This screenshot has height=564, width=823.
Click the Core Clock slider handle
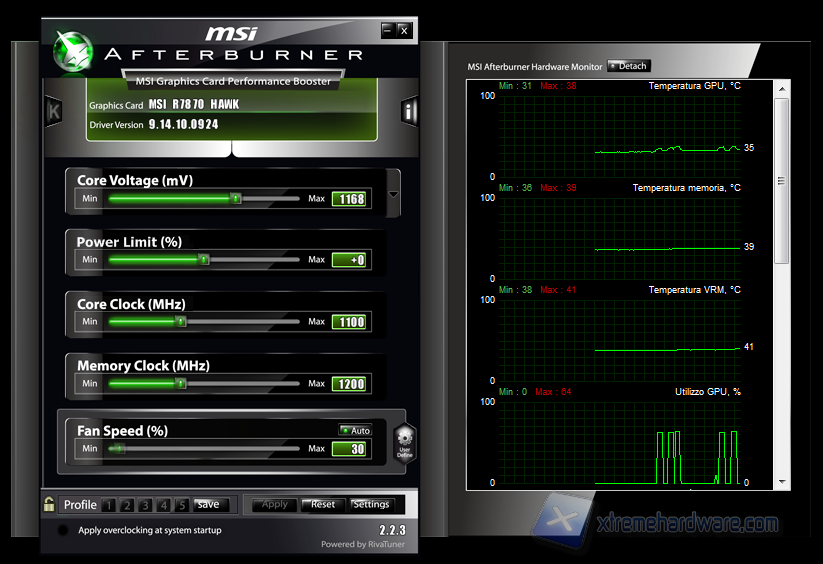pos(181,322)
